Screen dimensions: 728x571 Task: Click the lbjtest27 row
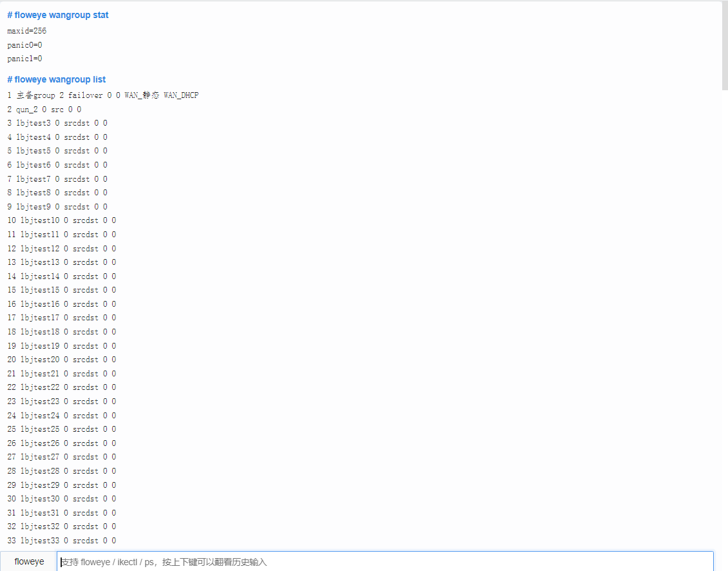[x=62, y=457]
